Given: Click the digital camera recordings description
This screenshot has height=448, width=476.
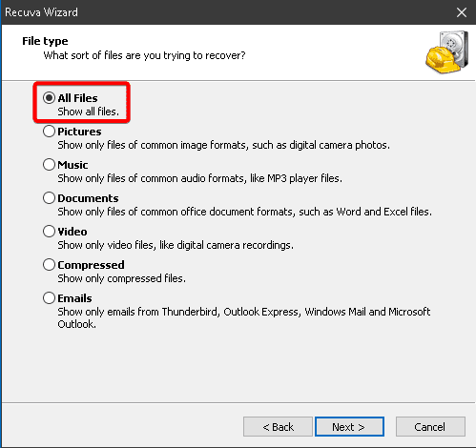Looking at the screenshot, I should 176,245.
